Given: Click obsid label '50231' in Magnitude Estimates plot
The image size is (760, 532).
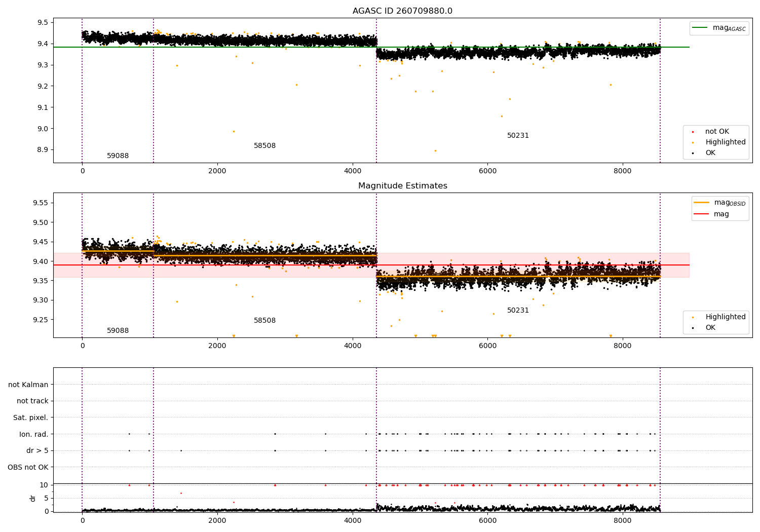Looking at the screenshot, I should click(x=518, y=311).
